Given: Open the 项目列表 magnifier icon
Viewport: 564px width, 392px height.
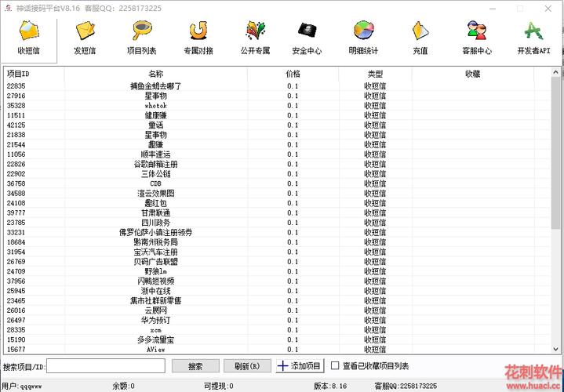Looking at the screenshot, I should (142, 31).
